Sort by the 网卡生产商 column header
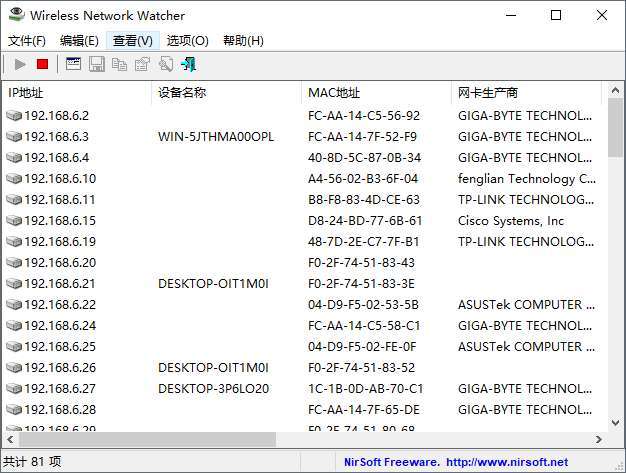This screenshot has width=626, height=473. (x=526, y=93)
